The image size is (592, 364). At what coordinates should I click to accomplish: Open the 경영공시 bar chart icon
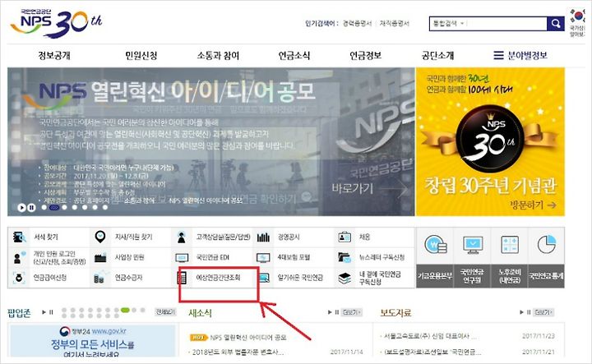pyautogui.click(x=263, y=237)
